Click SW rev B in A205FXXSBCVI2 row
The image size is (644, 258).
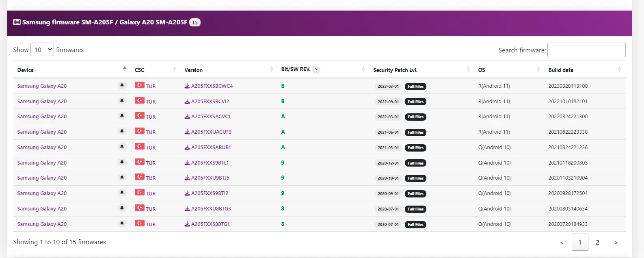[x=283, y=102]
